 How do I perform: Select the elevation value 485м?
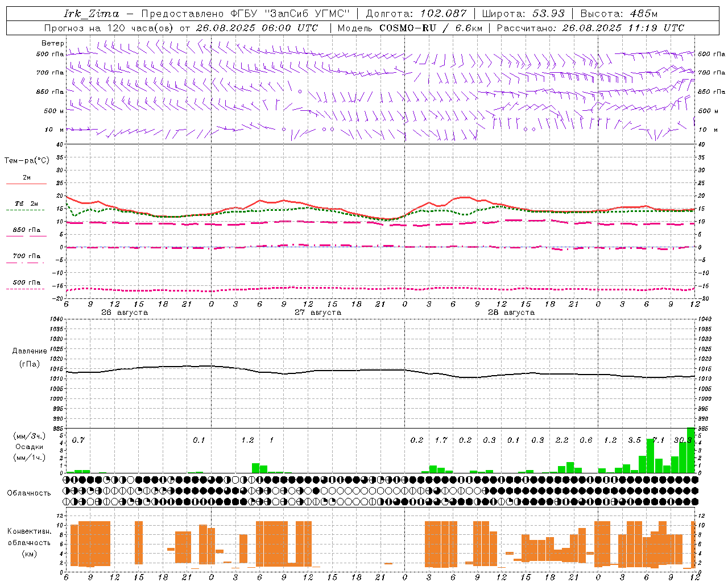pos(644,13)
